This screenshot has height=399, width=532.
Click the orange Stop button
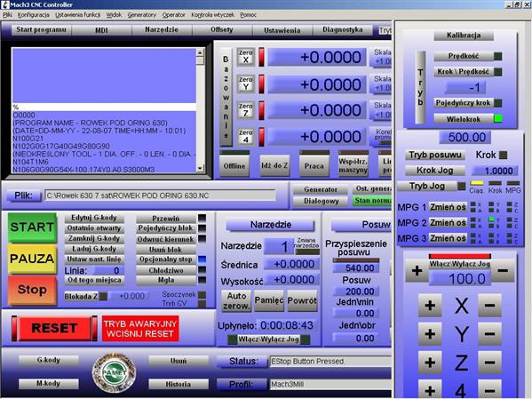click(32, 290)
